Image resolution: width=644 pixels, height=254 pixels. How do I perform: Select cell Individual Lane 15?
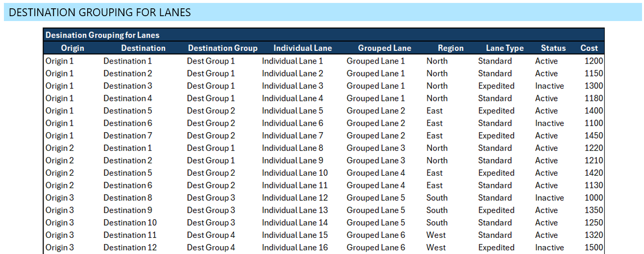[295, 235]
